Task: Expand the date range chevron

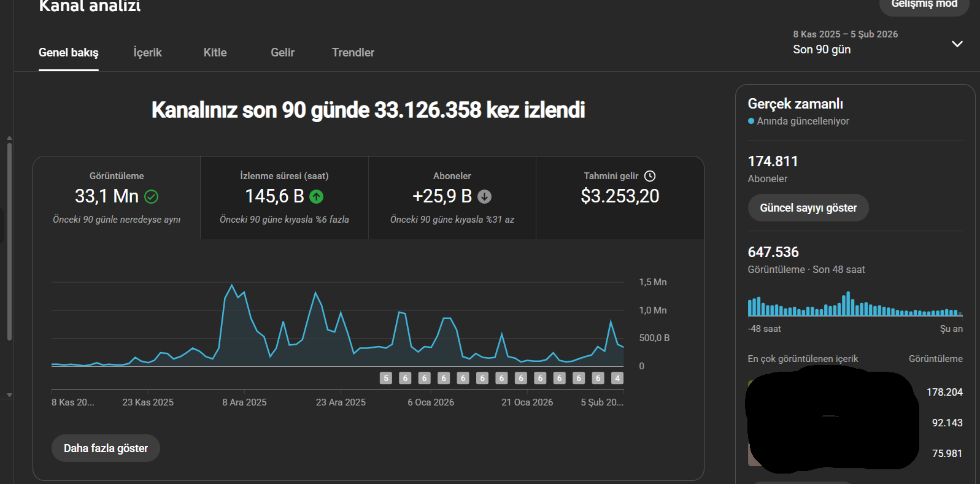Action: (957, 44)
